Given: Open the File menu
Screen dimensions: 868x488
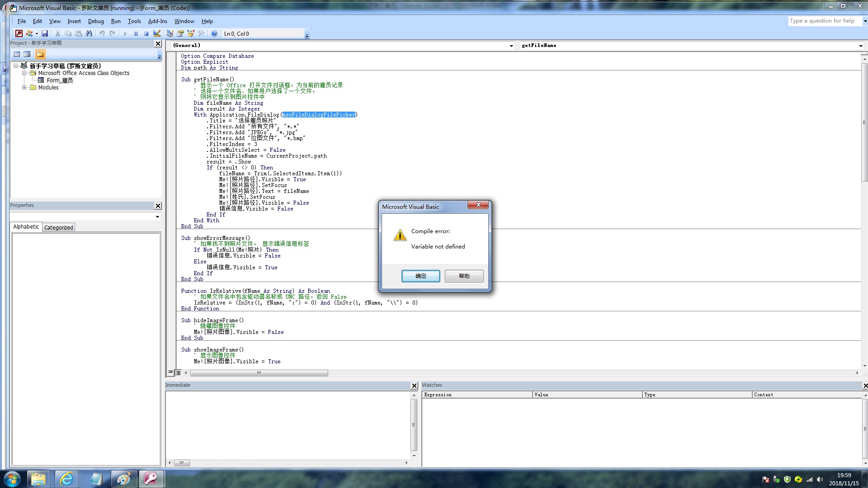Looking at the screenshot, I should point(22,21).
